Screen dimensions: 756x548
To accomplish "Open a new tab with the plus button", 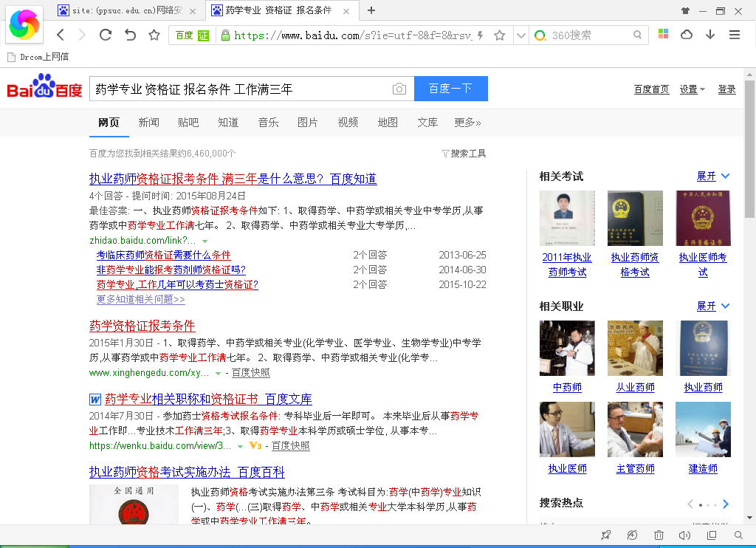I will click(x=371, y=10).
